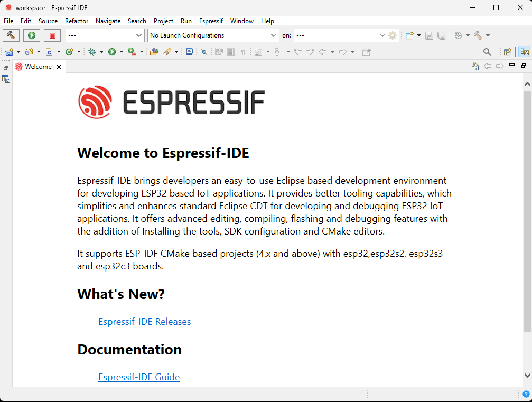This screenshot has height=402, width=532.
Task: Close the Welcome tab
Action: (x=59, y=67)
